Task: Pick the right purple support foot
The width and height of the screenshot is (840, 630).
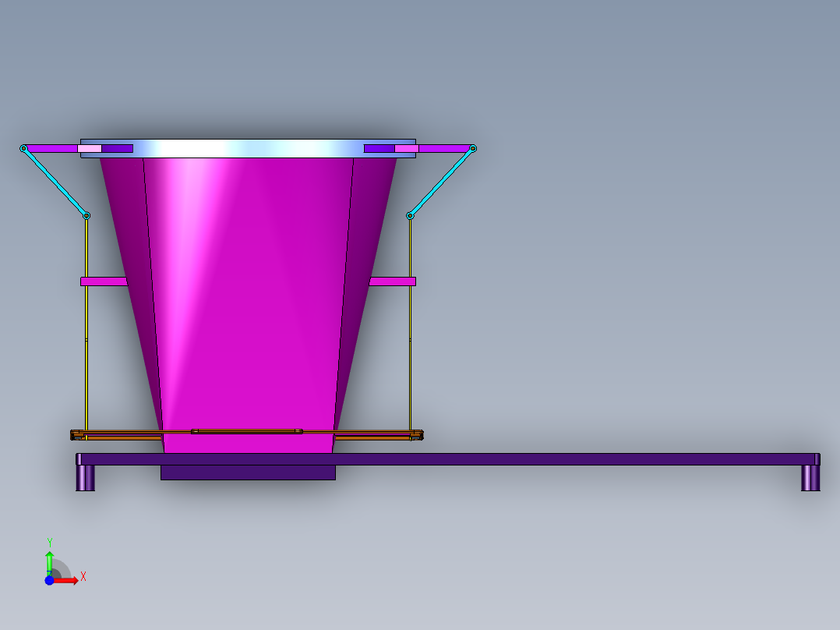Action: pos(810,477)
